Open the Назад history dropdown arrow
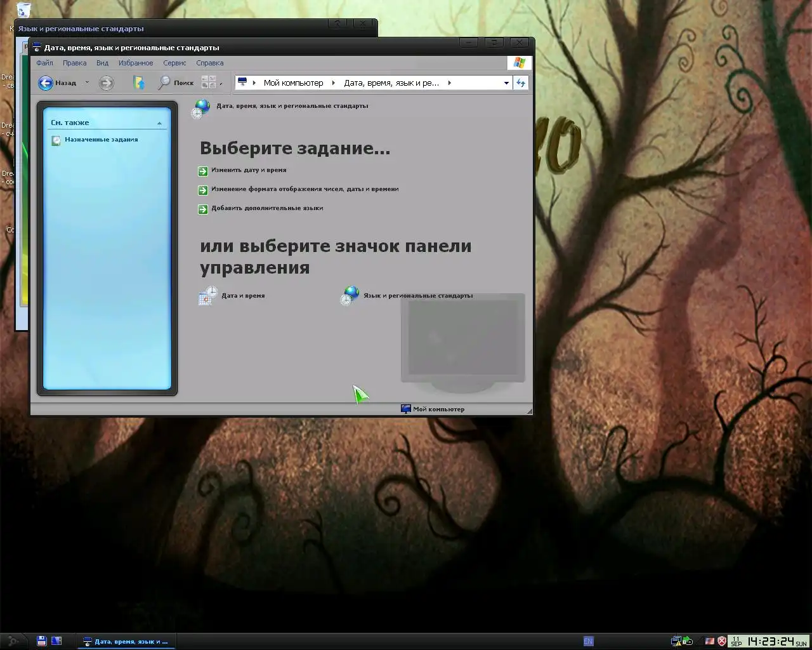Image resolution: width=812 pixels, height=650 pixels. click(x=88, y=83)
